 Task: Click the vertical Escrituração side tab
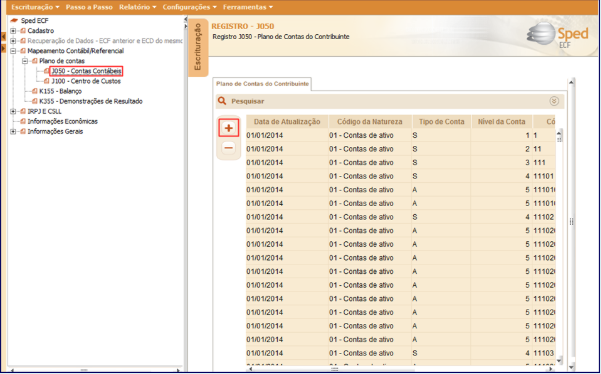pyautogui.click(x=198, y=47)
